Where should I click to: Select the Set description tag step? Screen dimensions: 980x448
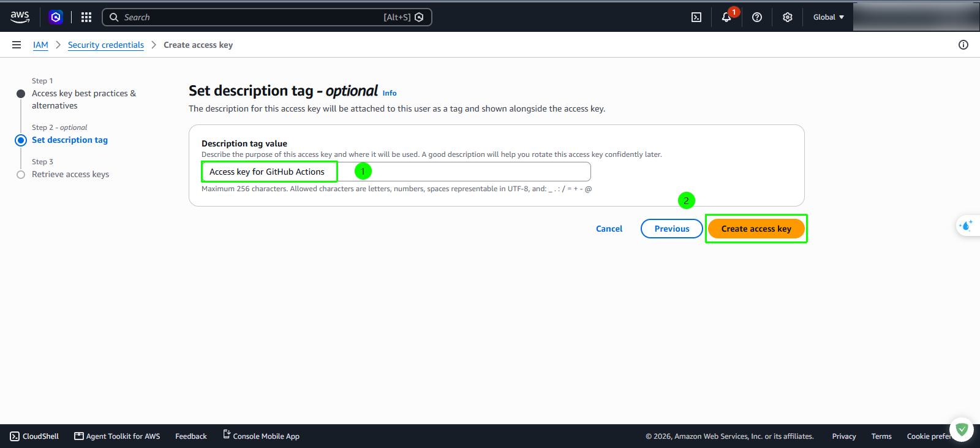pyautogui.click(x=70, y=140)
